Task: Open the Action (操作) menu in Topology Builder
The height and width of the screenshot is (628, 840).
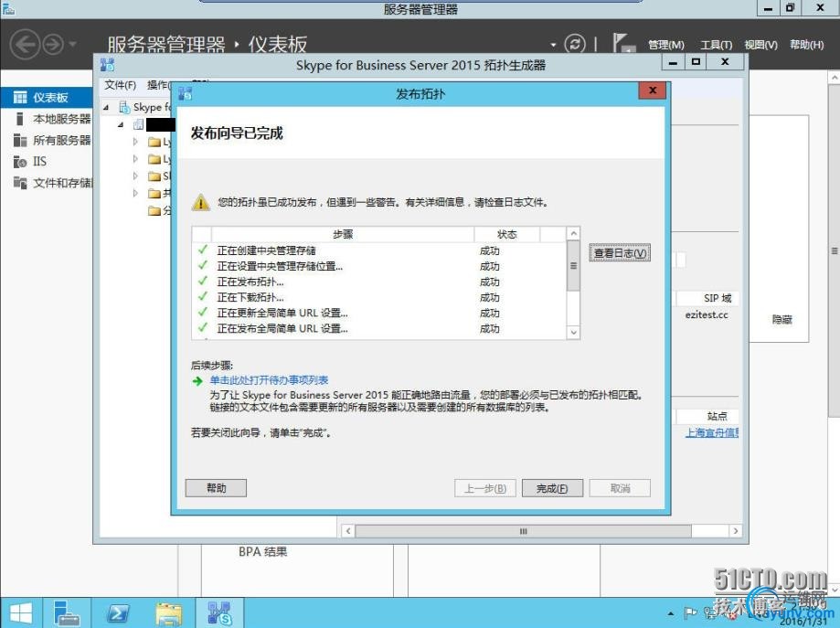Action: 158,85
